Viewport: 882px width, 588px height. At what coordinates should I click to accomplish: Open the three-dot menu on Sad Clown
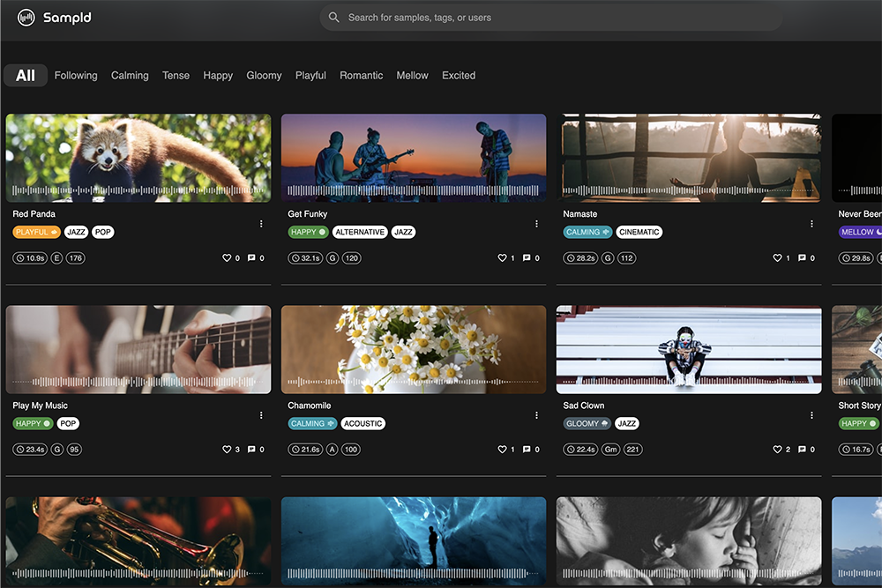(811, 415)
